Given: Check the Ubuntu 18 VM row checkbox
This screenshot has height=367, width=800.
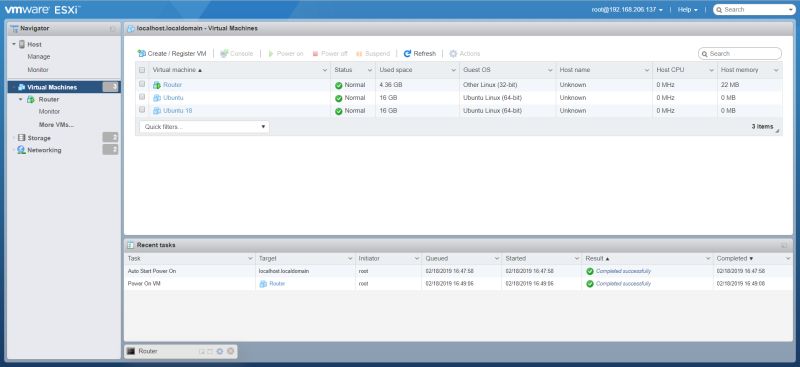Looking at the screenshot, I should point(142,110).
